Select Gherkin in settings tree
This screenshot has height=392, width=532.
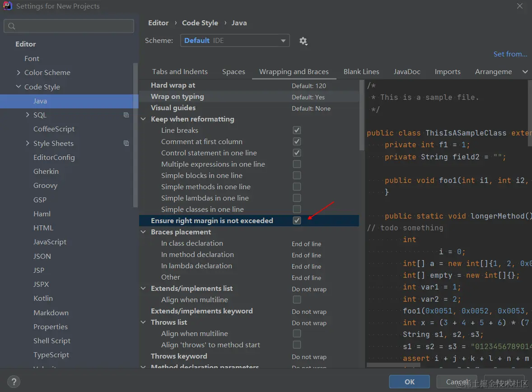pyautogui.click(x=46, y=172)
